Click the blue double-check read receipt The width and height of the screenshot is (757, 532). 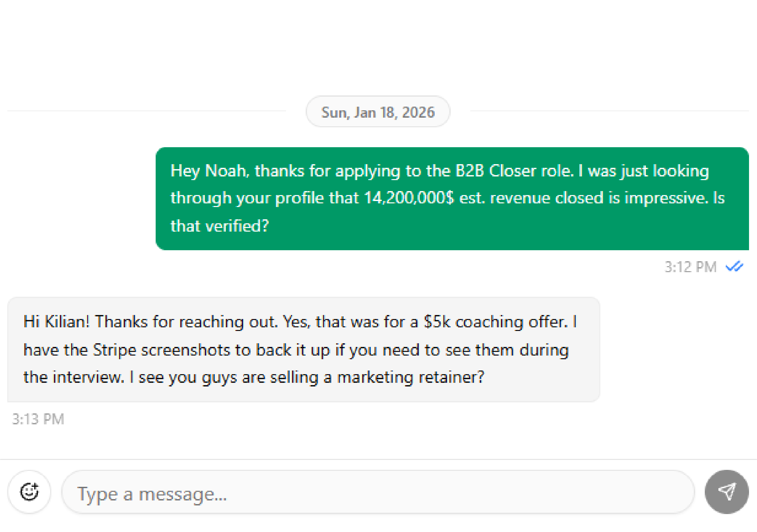pos(734,266)
